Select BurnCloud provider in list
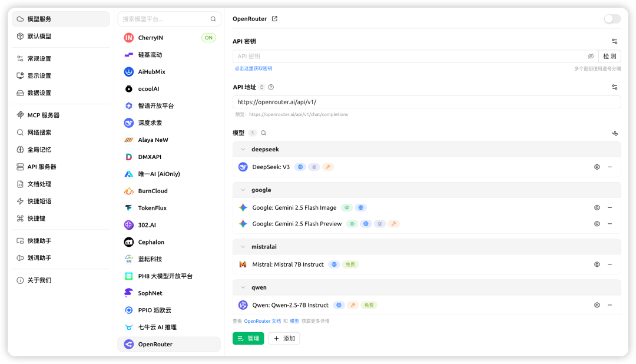 [169, 191]
